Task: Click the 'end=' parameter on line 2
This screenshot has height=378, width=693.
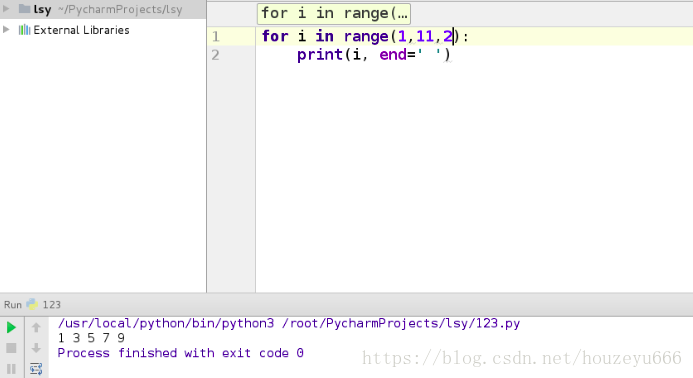Action: coord(398,55)
